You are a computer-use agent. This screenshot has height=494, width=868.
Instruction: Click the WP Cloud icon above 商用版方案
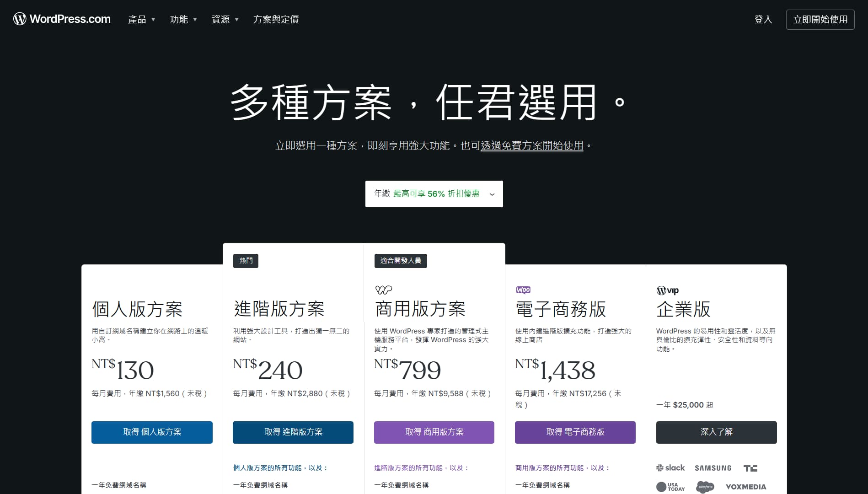383,290
